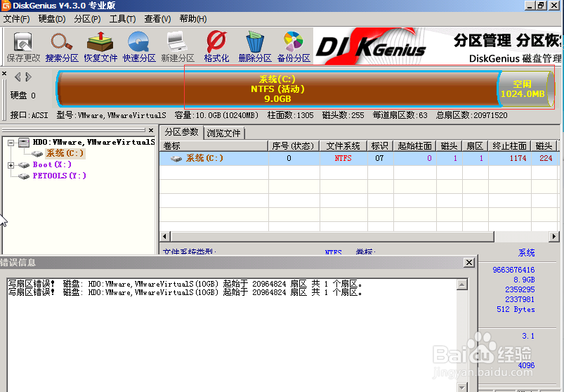Click the second write sector error line
Image resolution: width=564 pixels, height=392 pixels.
[x=185, y=292]
